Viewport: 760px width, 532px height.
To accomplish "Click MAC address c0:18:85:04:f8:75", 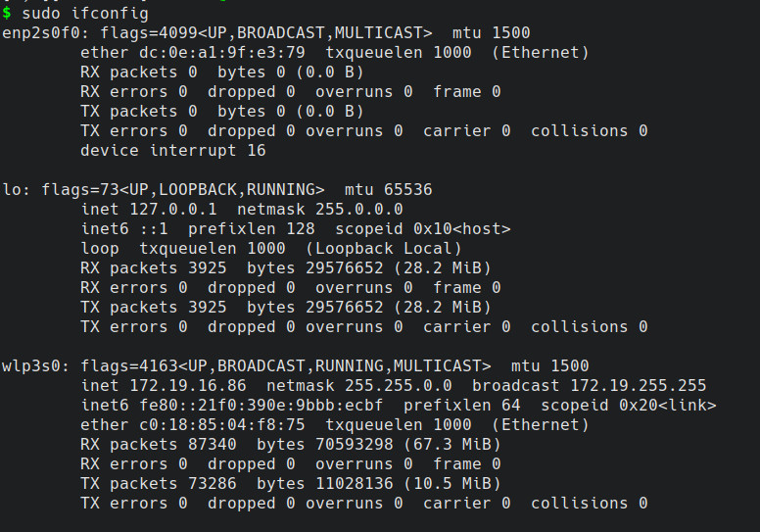I will (x=222, y=425).
